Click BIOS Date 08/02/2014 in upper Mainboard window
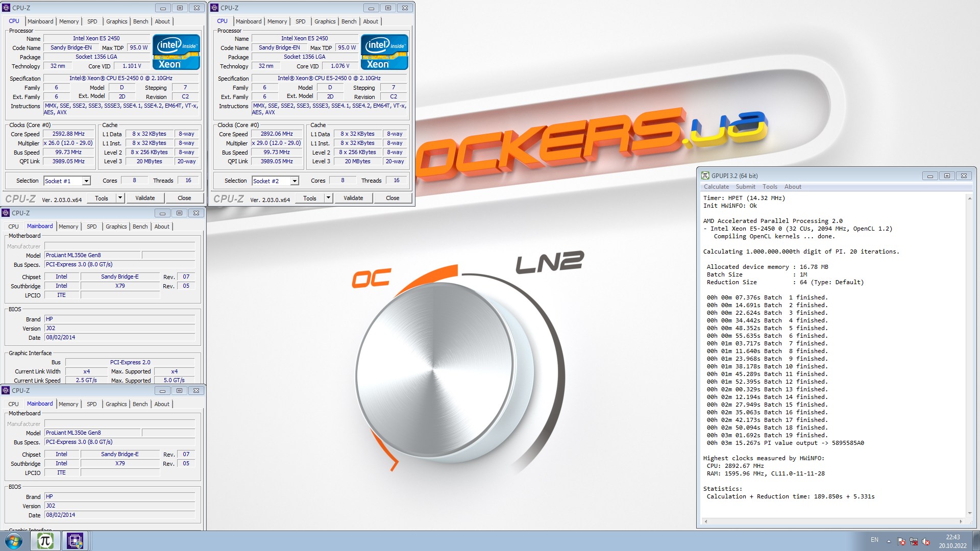980x551 pixels. 119,337
